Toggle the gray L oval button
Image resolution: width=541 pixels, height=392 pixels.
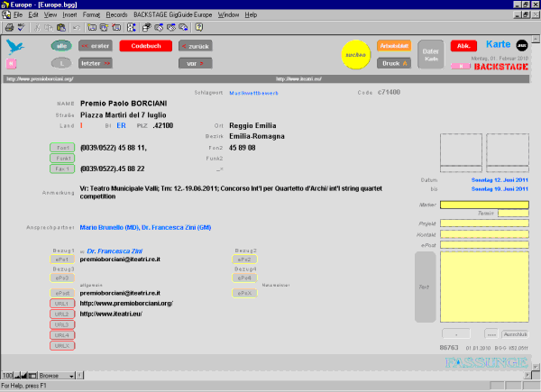[x=62, y=63]
